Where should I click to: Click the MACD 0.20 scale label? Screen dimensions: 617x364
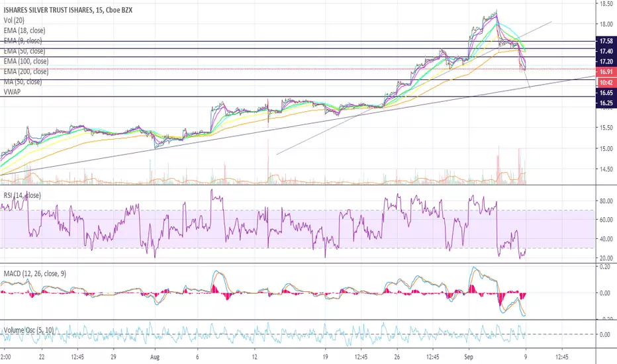606,267
